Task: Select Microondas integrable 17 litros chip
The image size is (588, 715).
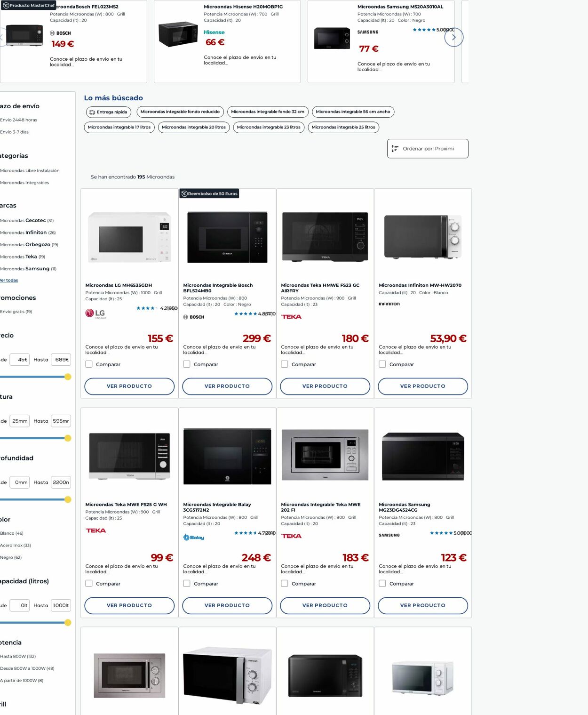Action: (x=119, y=128)
